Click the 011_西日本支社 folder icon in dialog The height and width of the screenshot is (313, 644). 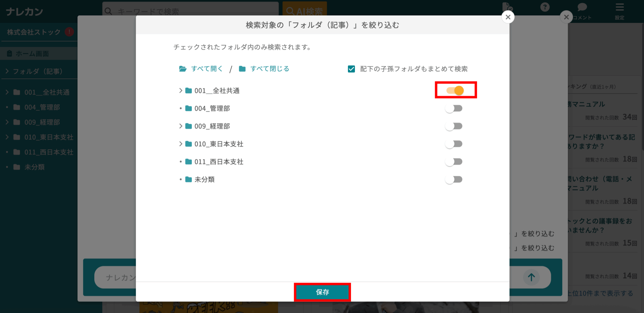(189, 162)
